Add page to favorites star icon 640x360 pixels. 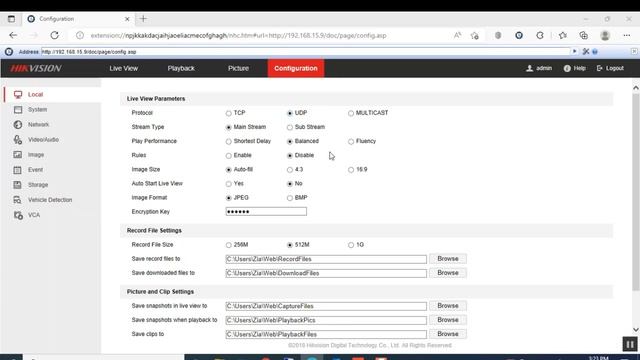[x=474, y=36]
